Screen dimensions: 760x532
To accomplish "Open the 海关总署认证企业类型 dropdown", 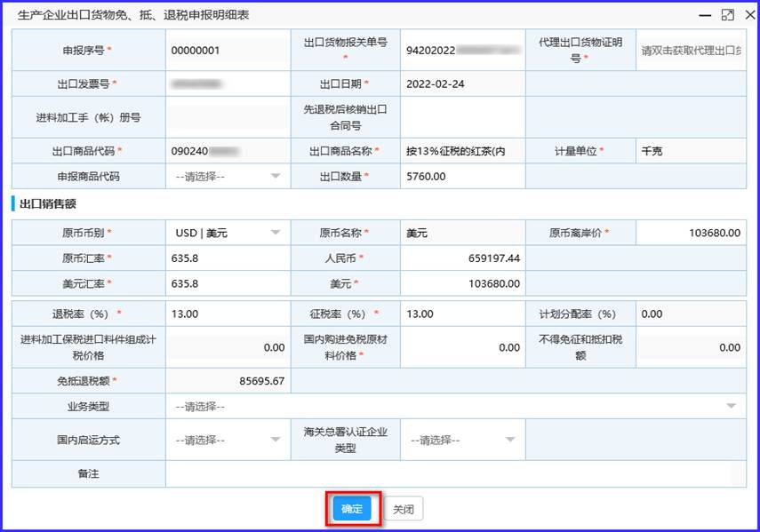I will (x=462, y=440).
